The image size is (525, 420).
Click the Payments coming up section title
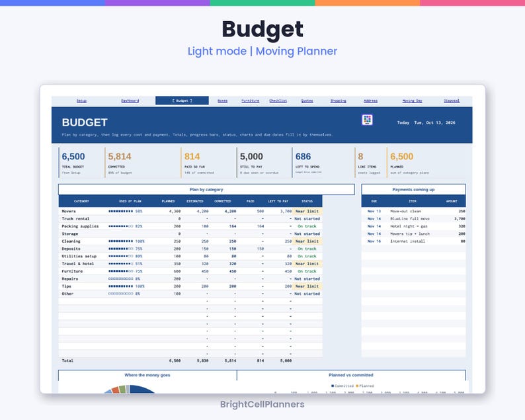pyautogui.click(x=413, y=190)
